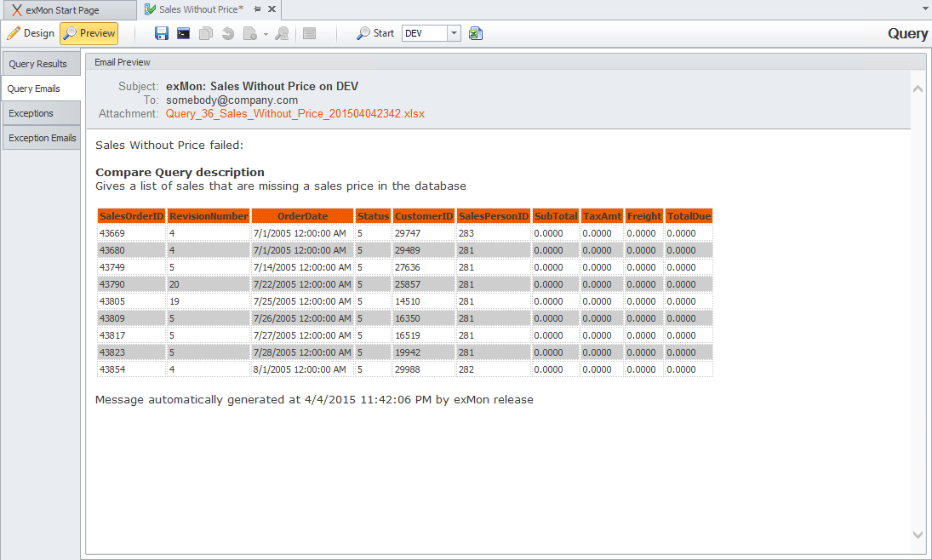Click the SalesPersonID column header

[494, 216]
